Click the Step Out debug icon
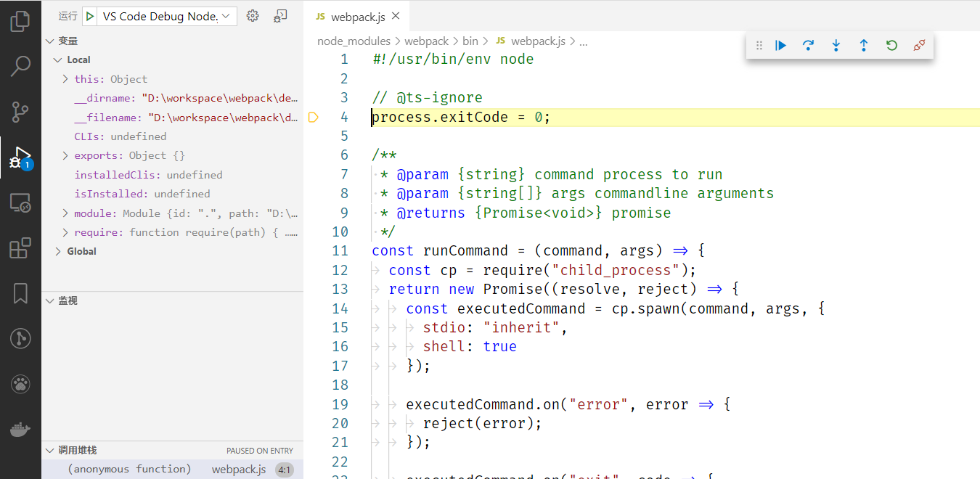Viewport: 980px width, 479px height. [x=863, y=45]
